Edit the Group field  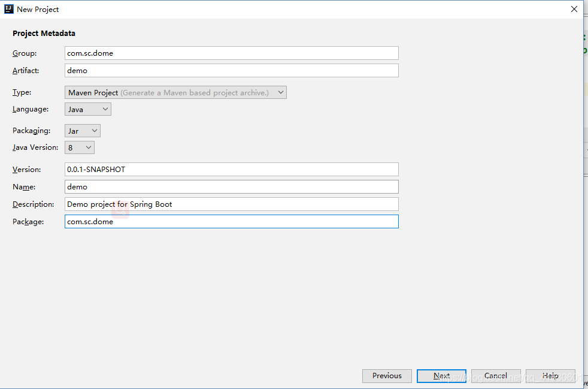(x=231, y=53)
